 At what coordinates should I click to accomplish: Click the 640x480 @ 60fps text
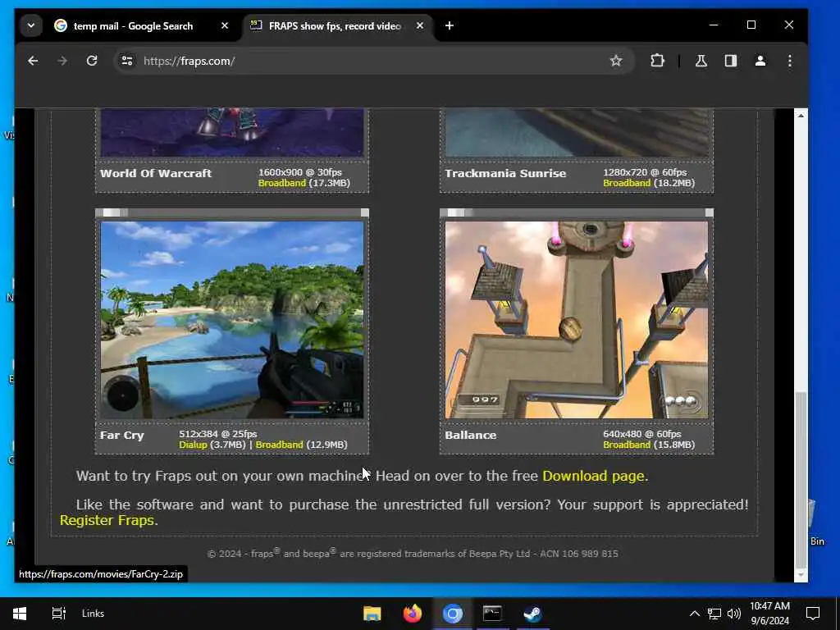pyautogui.click(x=641, y=434)
